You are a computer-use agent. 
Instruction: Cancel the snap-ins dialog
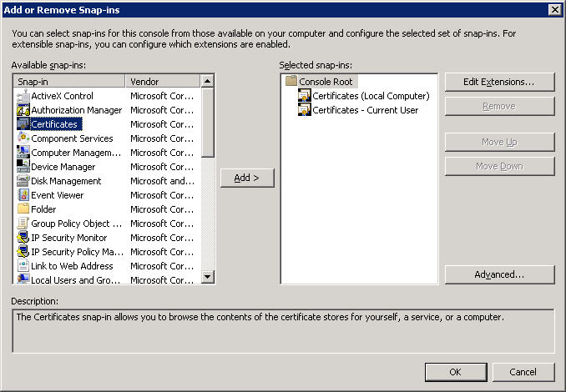coord(523,372)
